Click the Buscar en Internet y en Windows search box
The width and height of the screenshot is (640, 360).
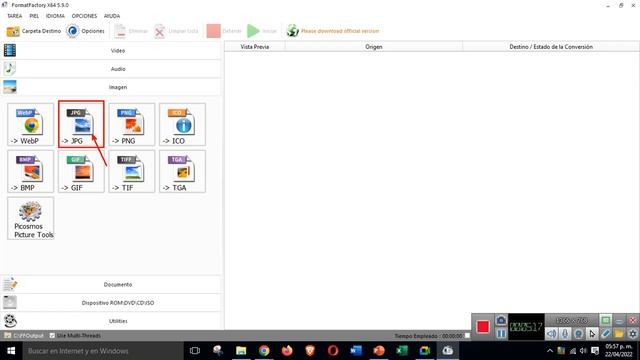(102, 351)
